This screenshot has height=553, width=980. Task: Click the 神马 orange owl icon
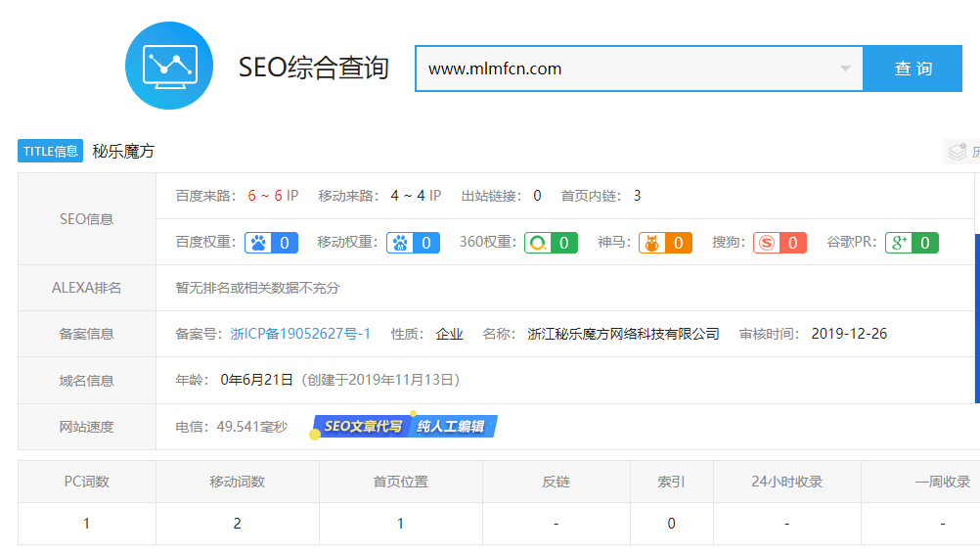652,243
